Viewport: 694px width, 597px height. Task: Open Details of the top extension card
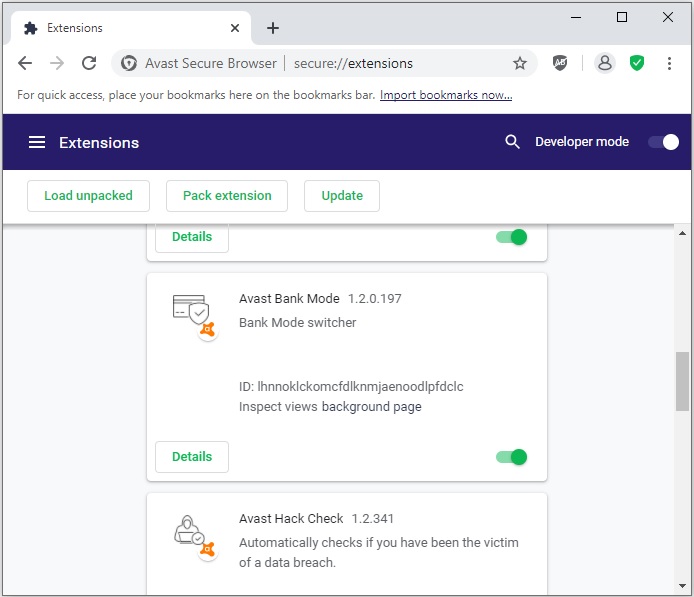point(192,237)
